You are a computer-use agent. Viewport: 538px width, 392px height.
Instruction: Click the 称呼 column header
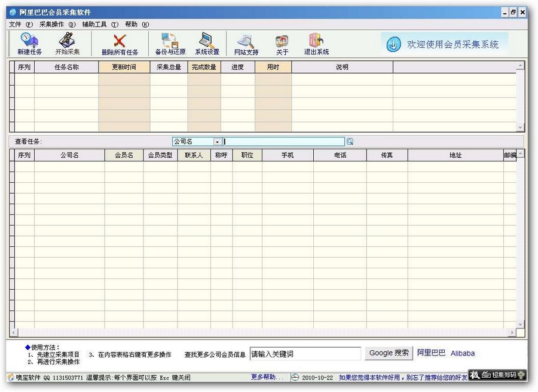(221, 155)
